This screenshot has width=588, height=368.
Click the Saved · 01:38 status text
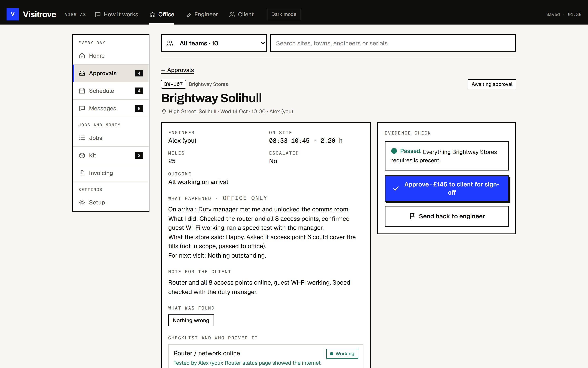point(564,14)
